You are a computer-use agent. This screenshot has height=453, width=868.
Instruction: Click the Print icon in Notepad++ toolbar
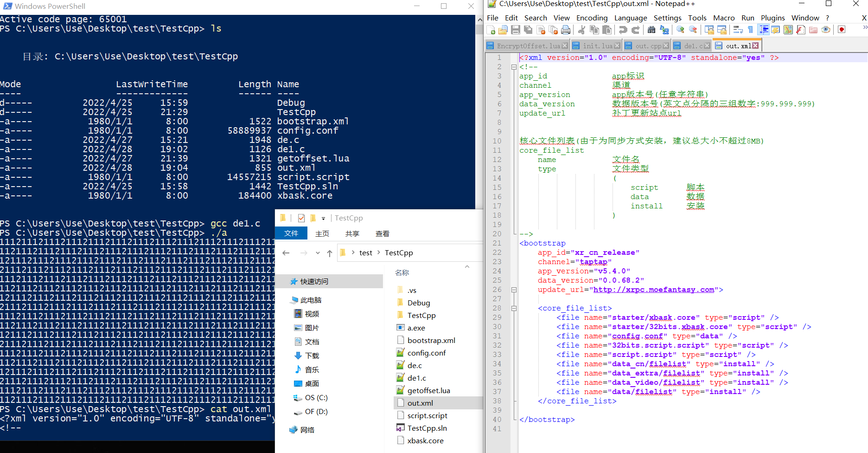coord(566,30)
